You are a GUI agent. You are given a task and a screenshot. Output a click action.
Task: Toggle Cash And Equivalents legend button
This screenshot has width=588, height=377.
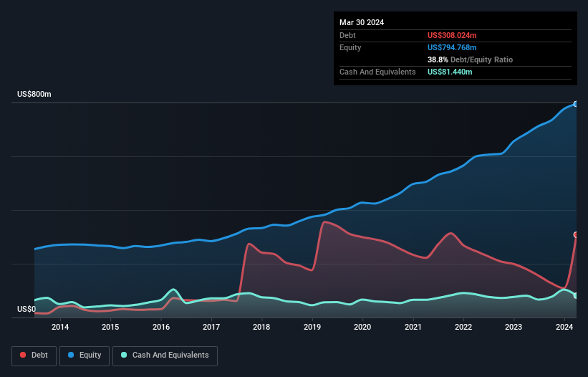point(165,355)
